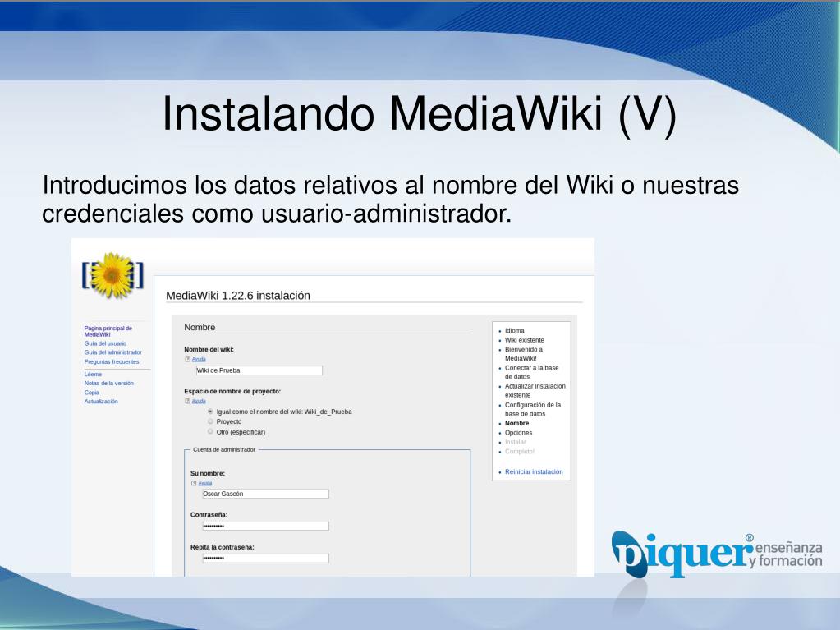Click greyed 'Completo!' step in list
This screenshot has width=840, height=630.
pyautogui.click(x=519, y=452)
